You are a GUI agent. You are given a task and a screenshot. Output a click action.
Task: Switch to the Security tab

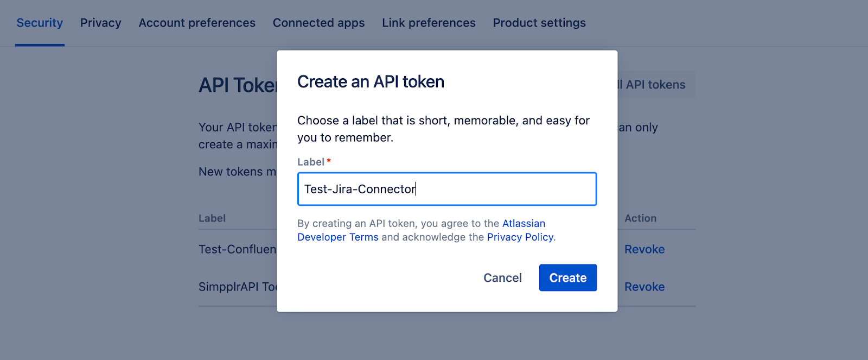pos(40,23)
